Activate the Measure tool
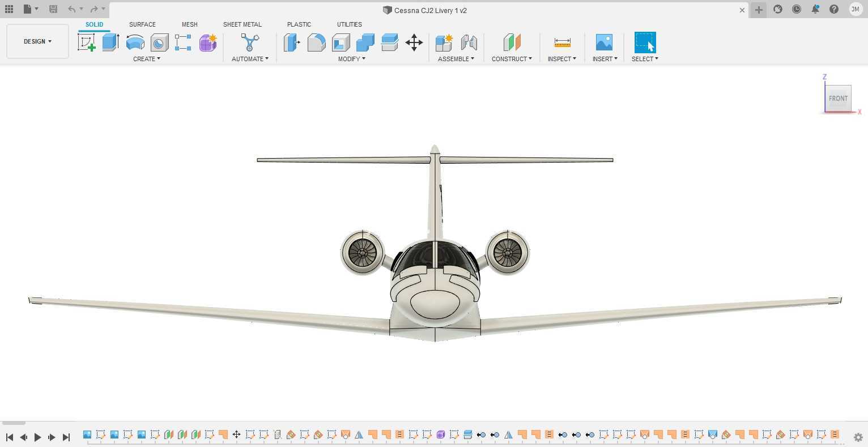This screenshot has width=868, height=447. tap(562, 42)
